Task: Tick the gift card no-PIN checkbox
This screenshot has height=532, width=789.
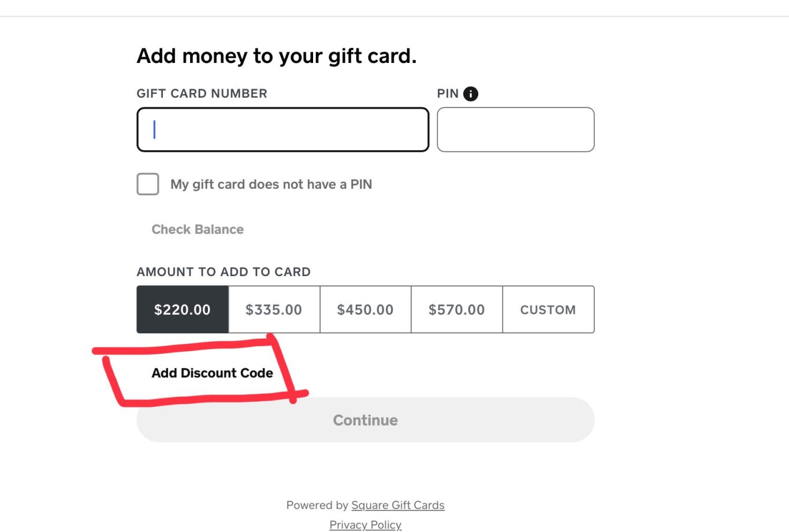Action: (148, 184)
